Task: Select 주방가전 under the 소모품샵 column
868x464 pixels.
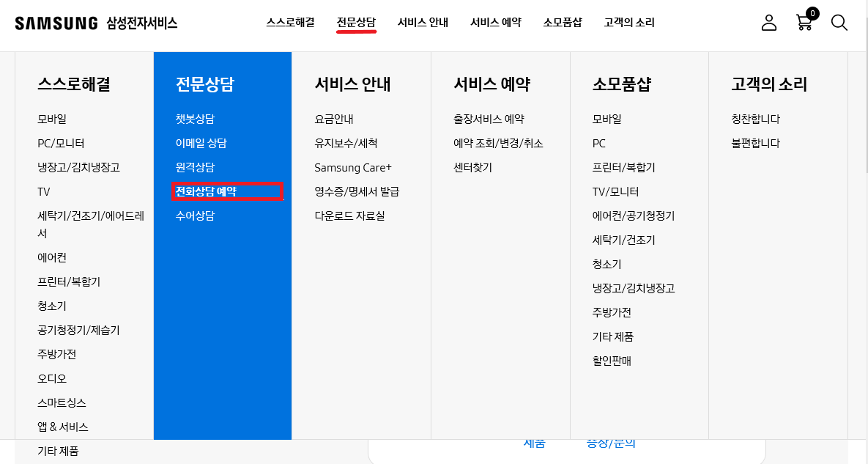Action: click(x=612, y=313)
